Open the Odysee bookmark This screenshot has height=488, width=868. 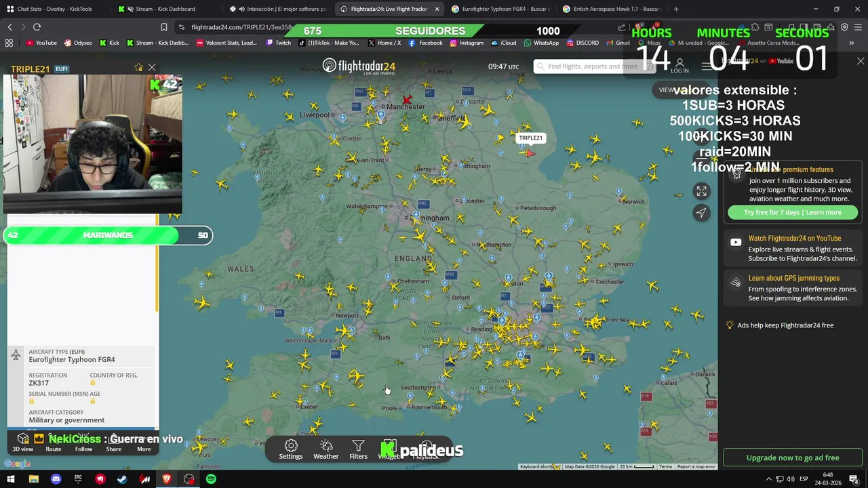tap(78, 43)
